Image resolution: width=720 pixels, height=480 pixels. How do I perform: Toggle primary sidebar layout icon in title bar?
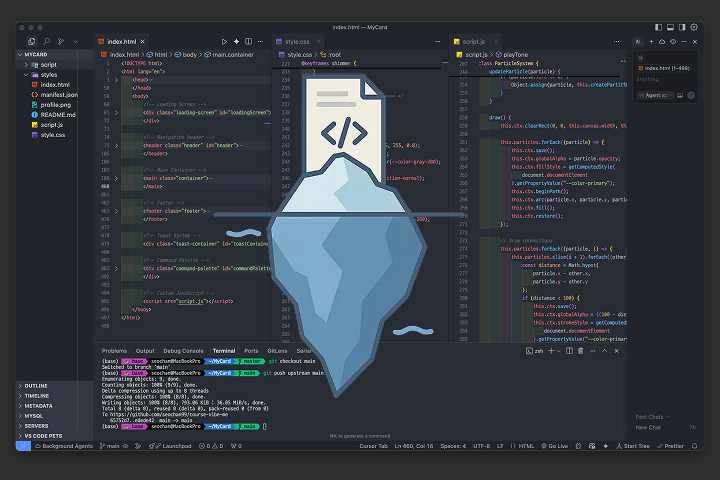[x=658, y=27]
